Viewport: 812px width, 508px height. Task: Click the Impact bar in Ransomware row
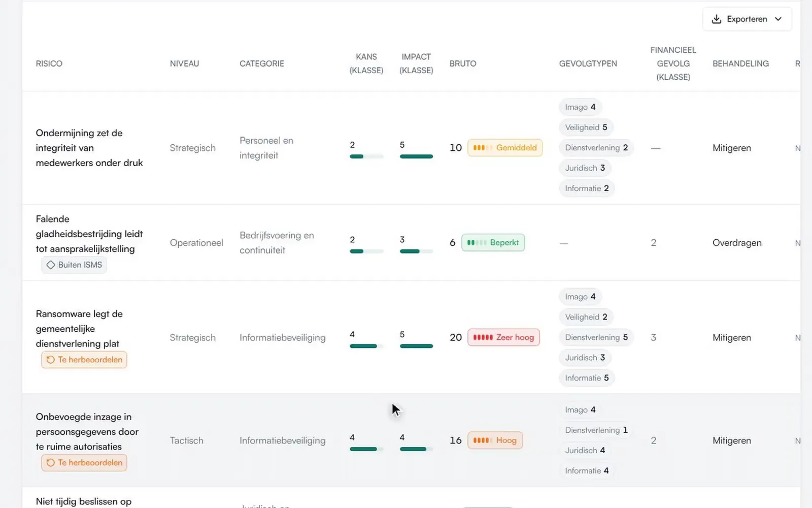point(416,346)
